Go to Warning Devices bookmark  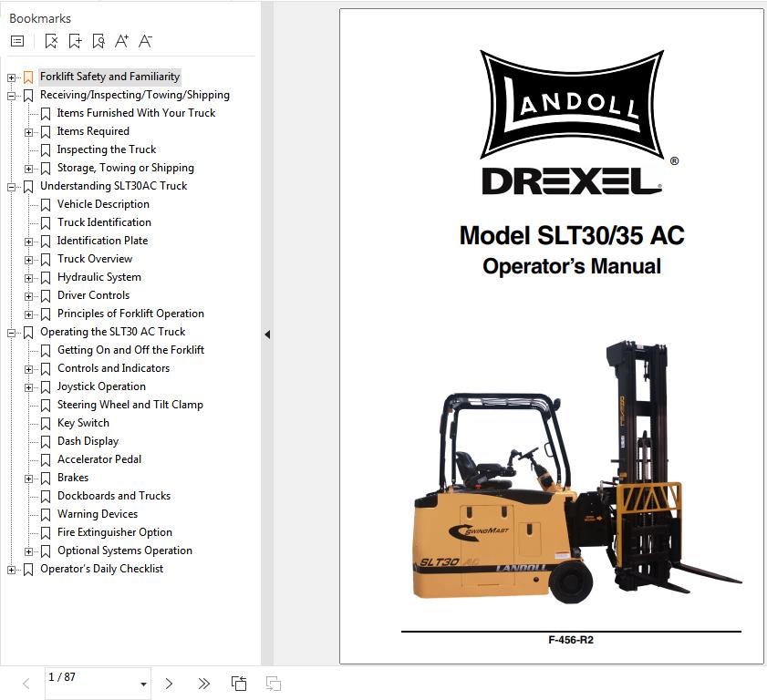[98, 514]
